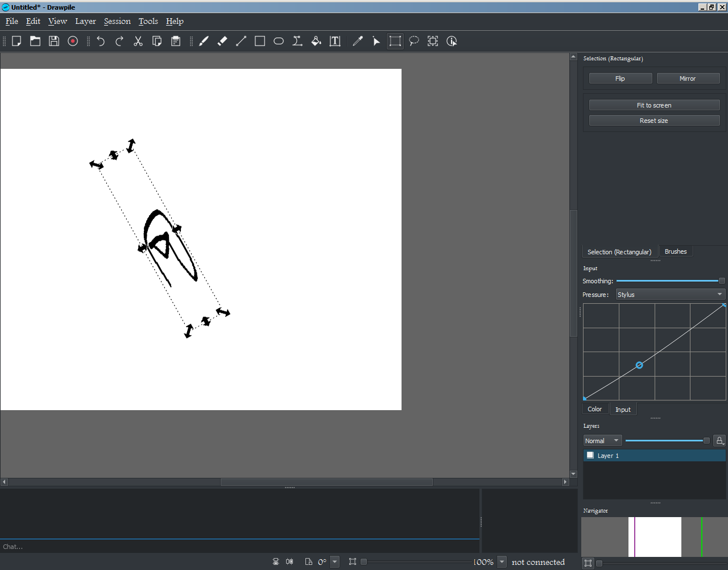Click the Save floppy disk icon
Screen dimensions: 728x570
54,41
